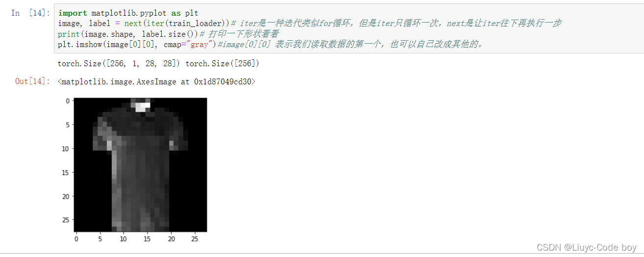Screen dimensions: 644x257
Task: Click the Out[14] output prompt label
Action: coord(33,81)
